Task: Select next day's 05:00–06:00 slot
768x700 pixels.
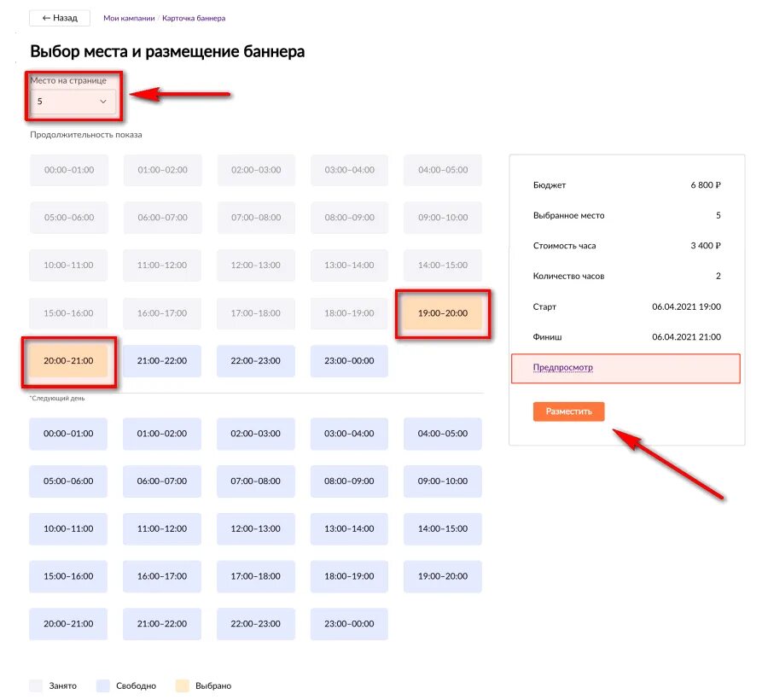Action: pos(68,481)
